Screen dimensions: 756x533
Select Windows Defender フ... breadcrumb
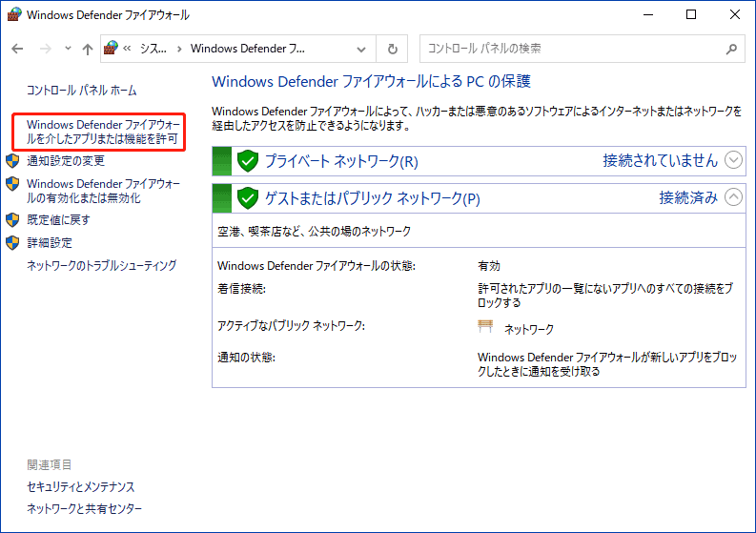247,49
